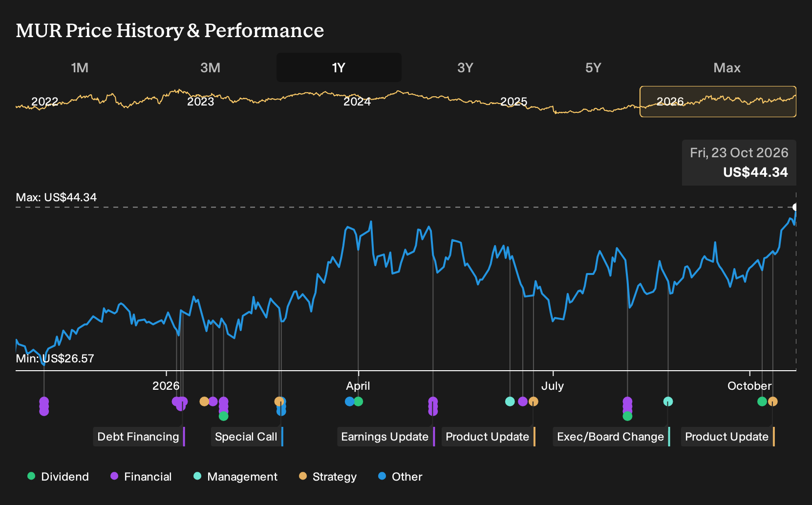Click single purple marker right of first orange marker
The width and height of the screenshot is (812, 505).
pos(213,401)
